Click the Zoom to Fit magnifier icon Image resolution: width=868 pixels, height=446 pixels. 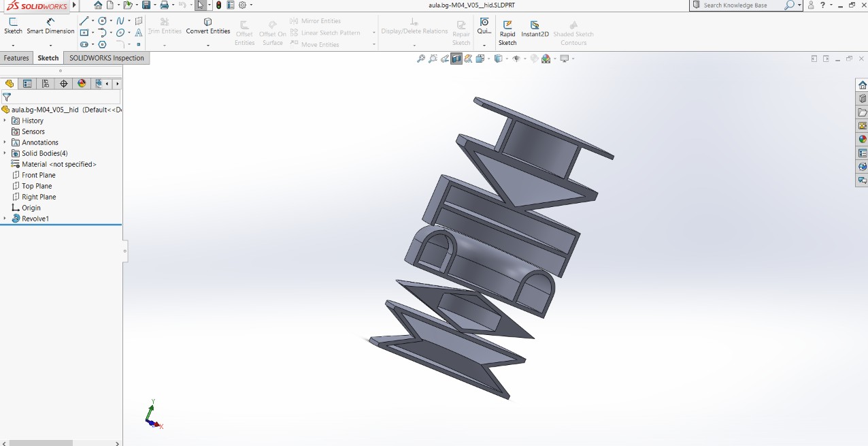[421, 59]
